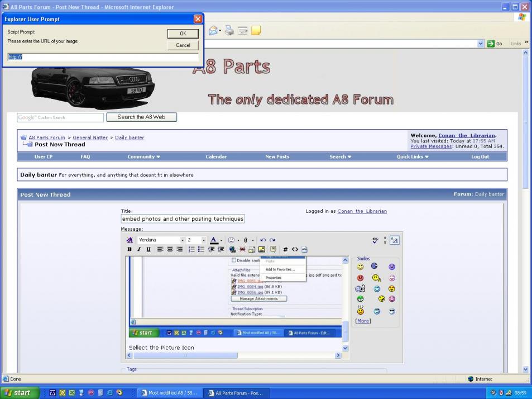The image size is (532, 399).
Task: Align message text left
Action: [160, 249]
